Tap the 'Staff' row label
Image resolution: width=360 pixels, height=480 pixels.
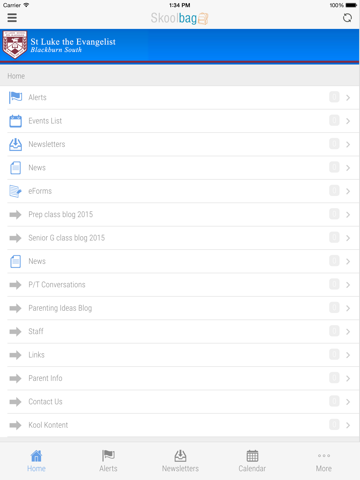(36, 331)
